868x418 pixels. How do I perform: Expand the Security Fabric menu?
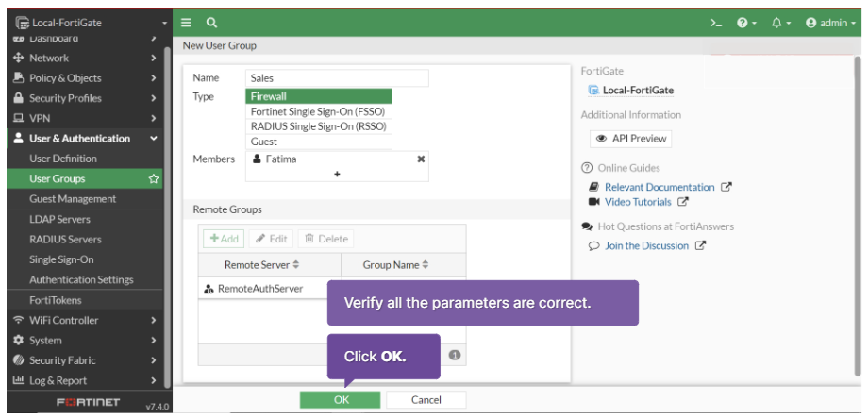click(84, 360)
